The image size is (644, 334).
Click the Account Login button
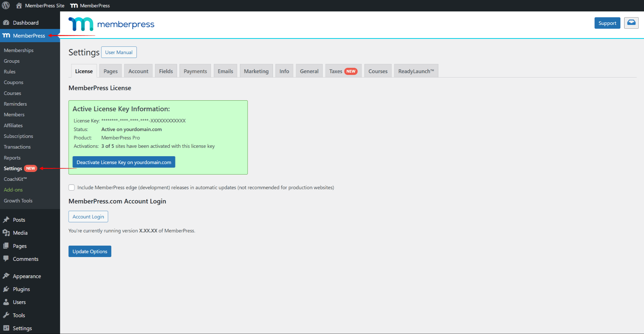pos(88,216)
